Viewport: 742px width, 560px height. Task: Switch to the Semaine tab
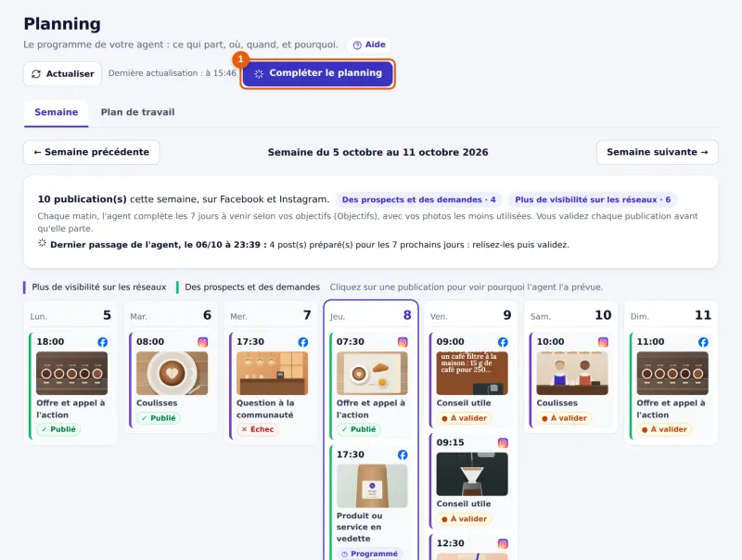[x=57, y=112]
